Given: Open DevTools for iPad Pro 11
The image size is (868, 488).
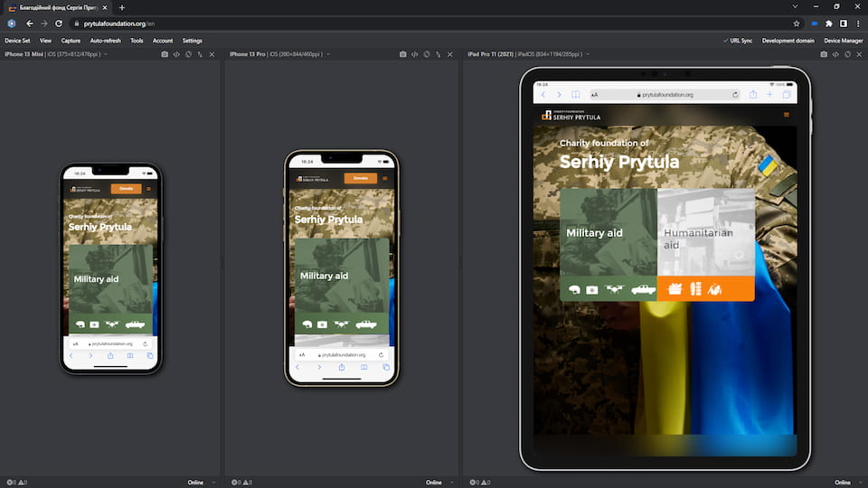Looking at the screenshot, I should tap(835, 54).
